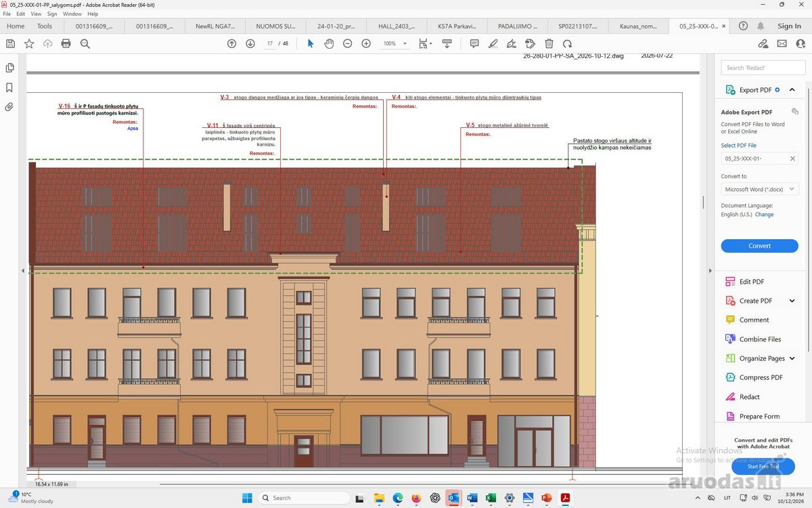Expand the Create PDF options chevron
This screenshot has height=508, width=812.
coord(792,301)
